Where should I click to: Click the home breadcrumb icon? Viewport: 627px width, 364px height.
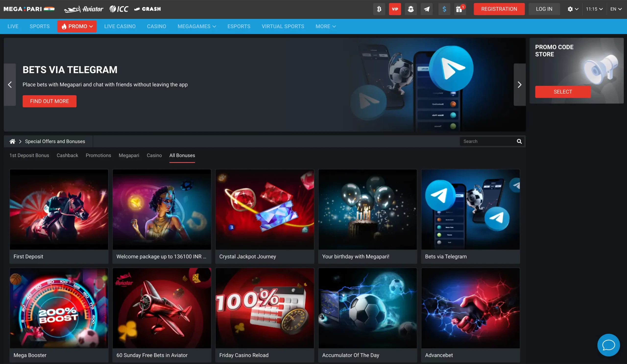click(12, 141)
